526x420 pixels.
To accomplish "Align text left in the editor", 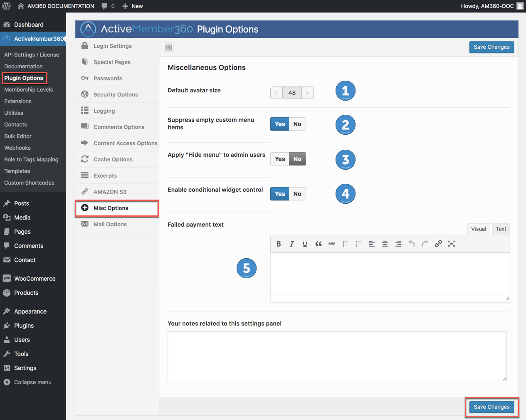I will point(372,244).
